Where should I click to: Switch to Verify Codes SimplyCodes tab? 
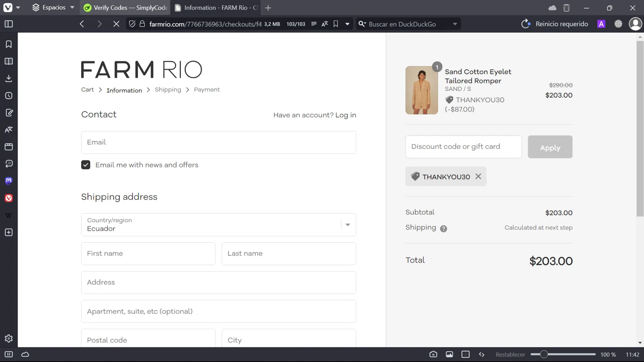(125, 8)
